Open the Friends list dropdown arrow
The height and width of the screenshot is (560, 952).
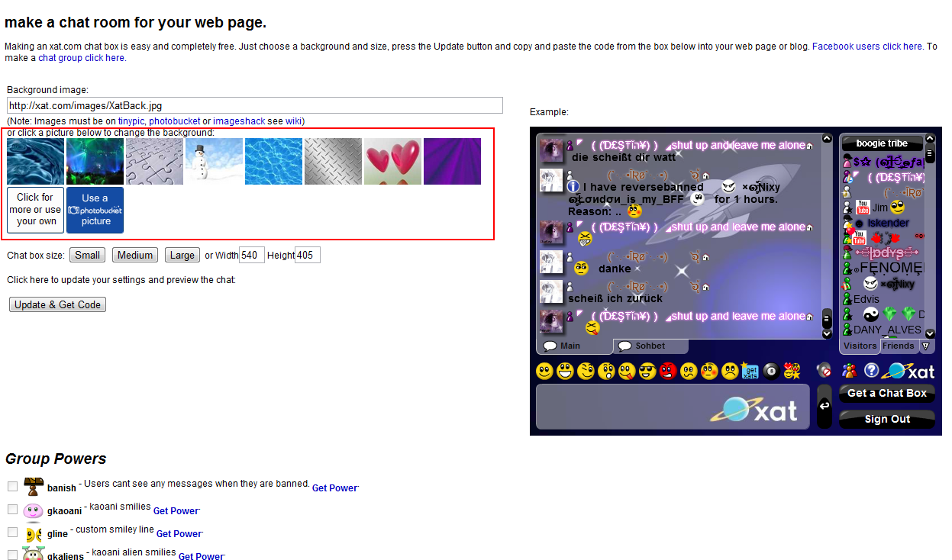925,345
